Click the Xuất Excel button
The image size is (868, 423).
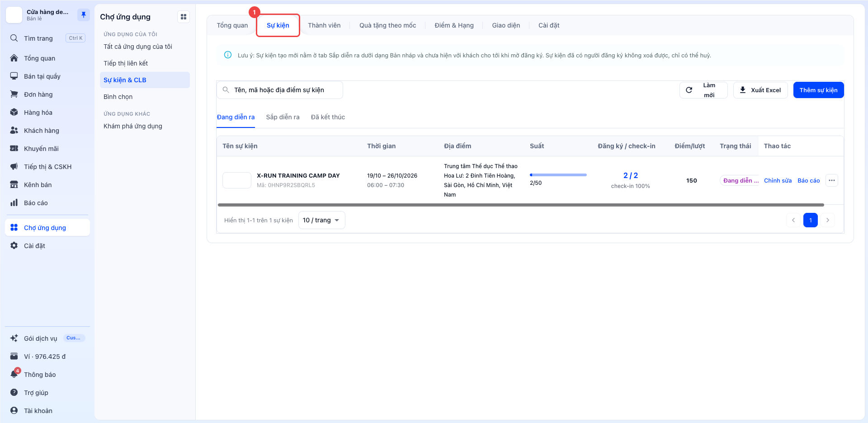point(760,90)
